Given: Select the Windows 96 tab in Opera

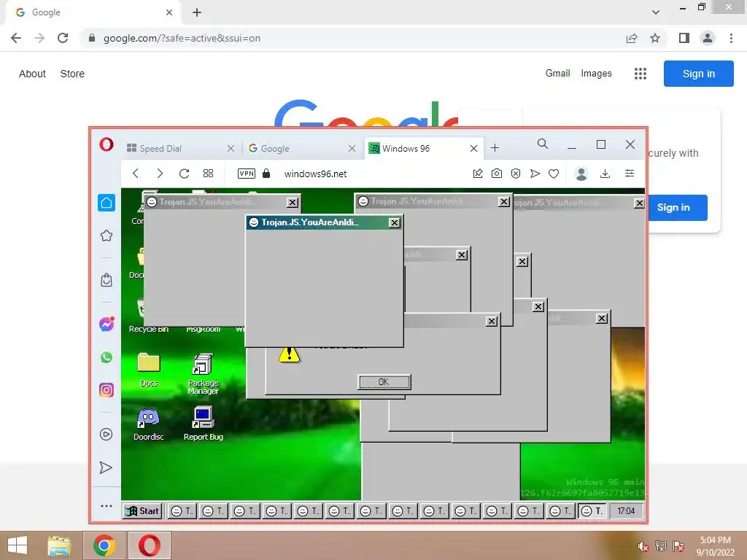Looking at the screenshot, I should 424,148.
